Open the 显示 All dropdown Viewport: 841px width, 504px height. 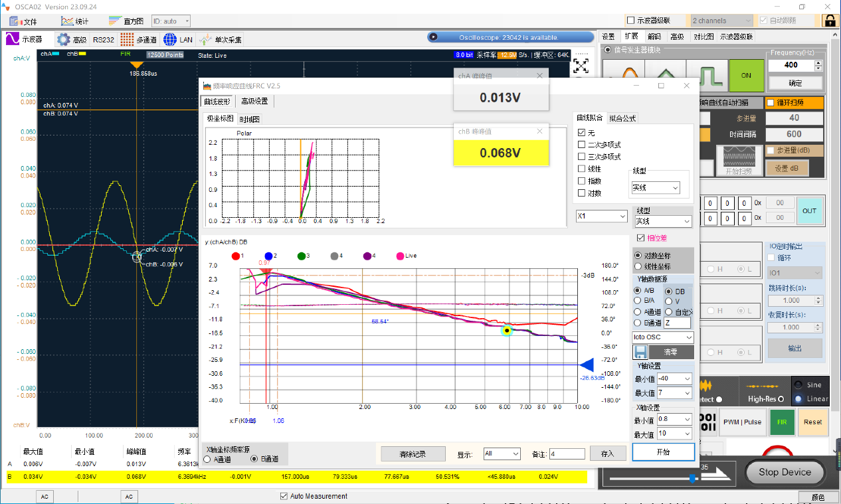click(x=502, y=454)
